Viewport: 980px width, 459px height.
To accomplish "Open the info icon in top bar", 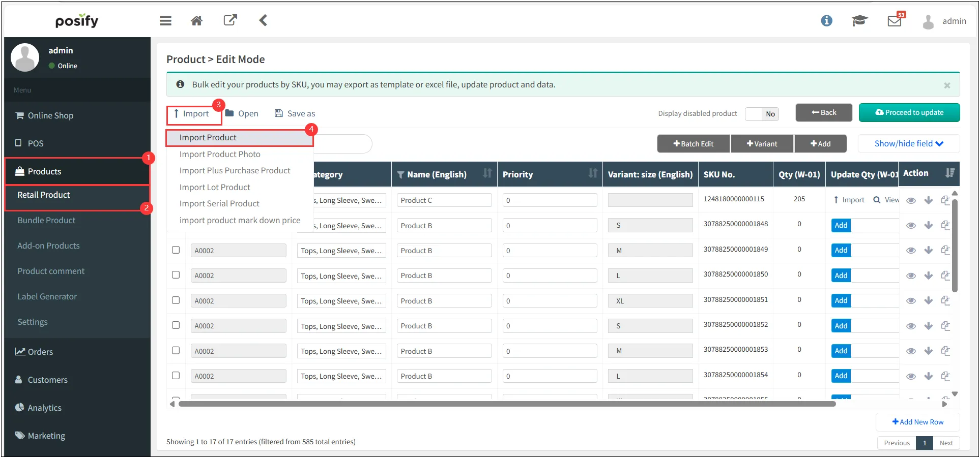I will click(826, 21).
